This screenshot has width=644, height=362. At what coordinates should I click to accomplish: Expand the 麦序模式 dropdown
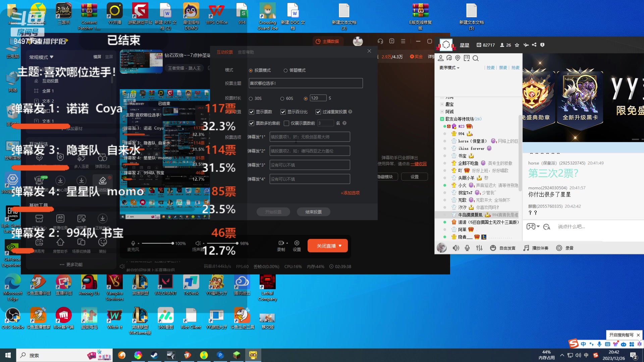click(449, 68)
